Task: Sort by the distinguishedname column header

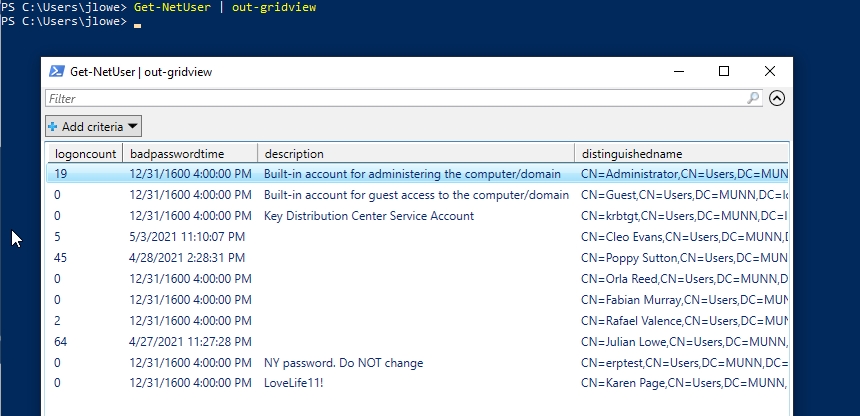Action: (x=680, y=154)
